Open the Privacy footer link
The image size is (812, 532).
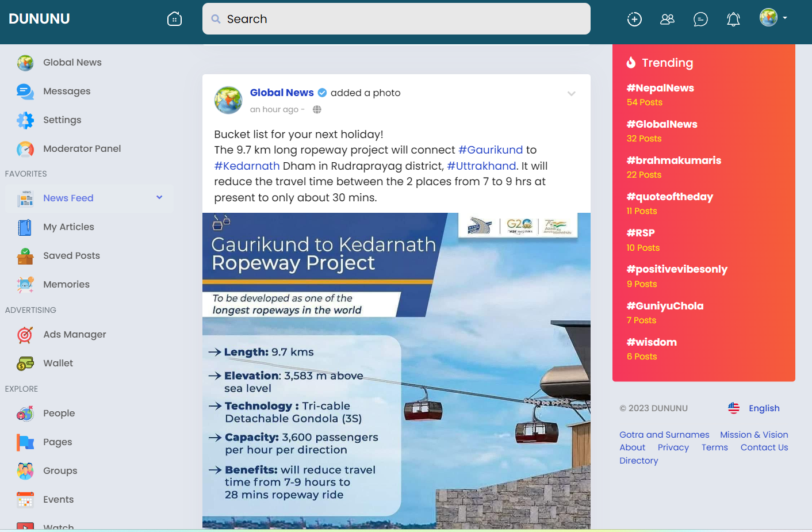673,447
